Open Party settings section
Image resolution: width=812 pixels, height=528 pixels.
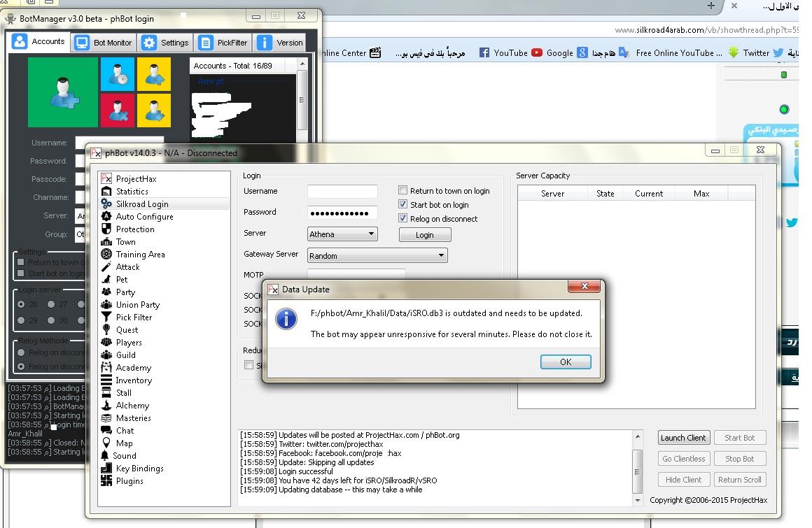click(125, 292)
